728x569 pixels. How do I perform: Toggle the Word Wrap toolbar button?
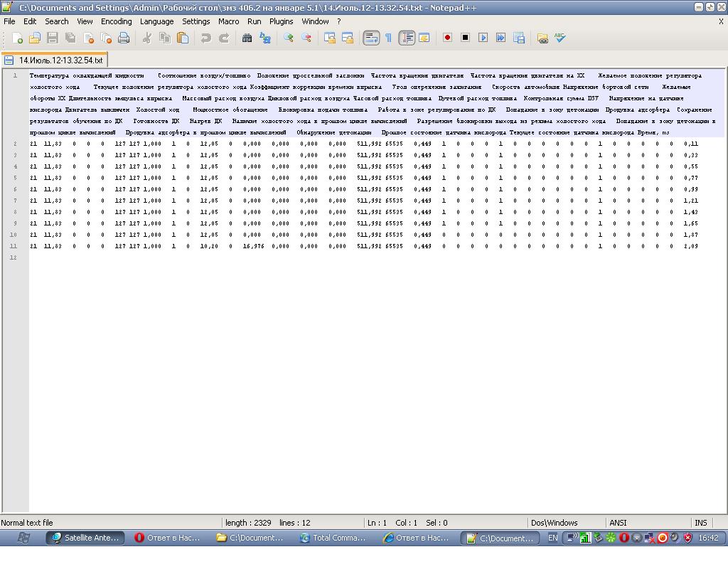point(371,38)
